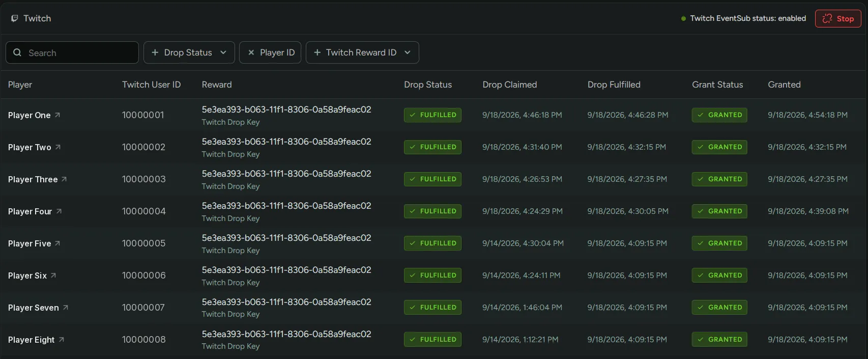Click the magnifier icon in search box
Screen dimensions: 868x359
click(x=17, y=52)
